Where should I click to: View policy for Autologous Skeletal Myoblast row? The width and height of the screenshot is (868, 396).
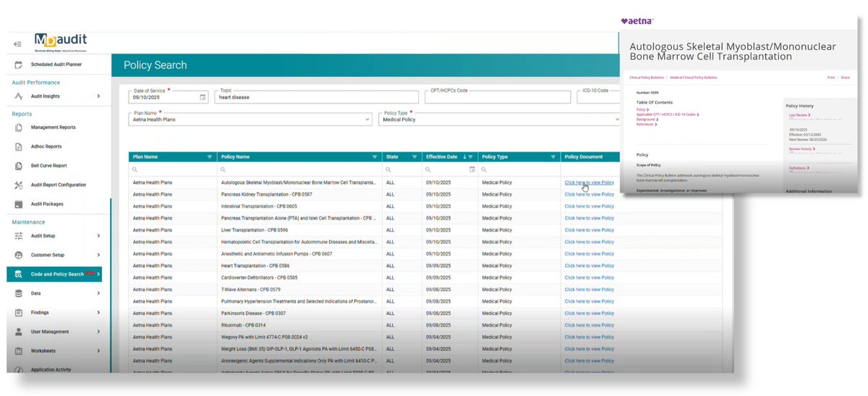[x=589, y=182]
